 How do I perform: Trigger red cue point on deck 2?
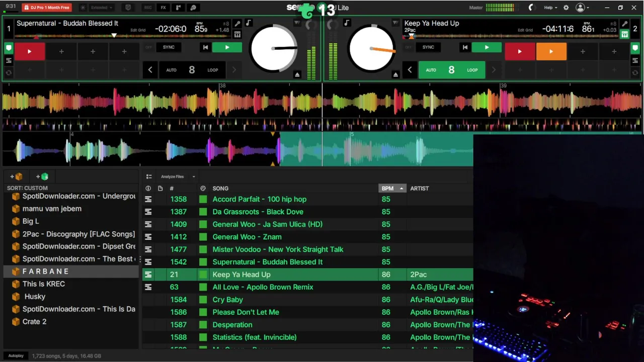(520, 51)
